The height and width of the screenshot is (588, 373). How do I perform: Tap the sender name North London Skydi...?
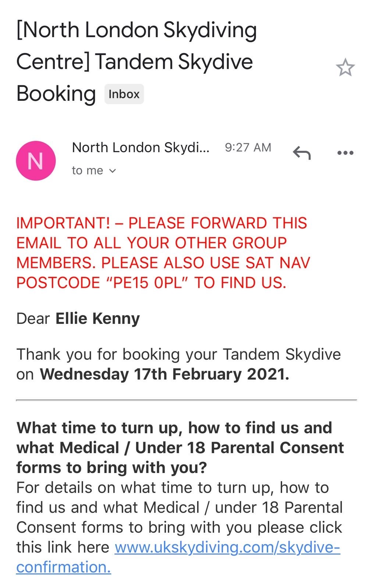coord(141,147)
